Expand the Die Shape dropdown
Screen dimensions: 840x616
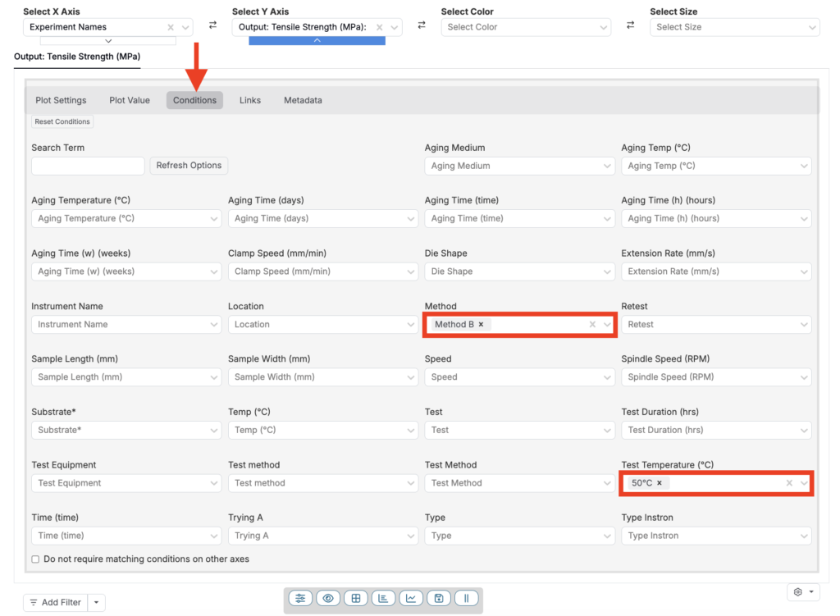tap(519, 271)
